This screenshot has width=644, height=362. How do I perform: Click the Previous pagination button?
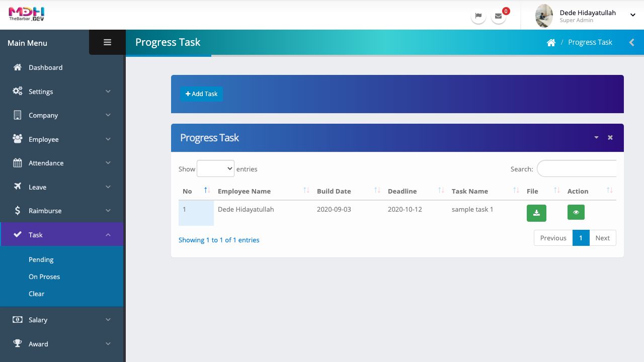click(553, 238)
